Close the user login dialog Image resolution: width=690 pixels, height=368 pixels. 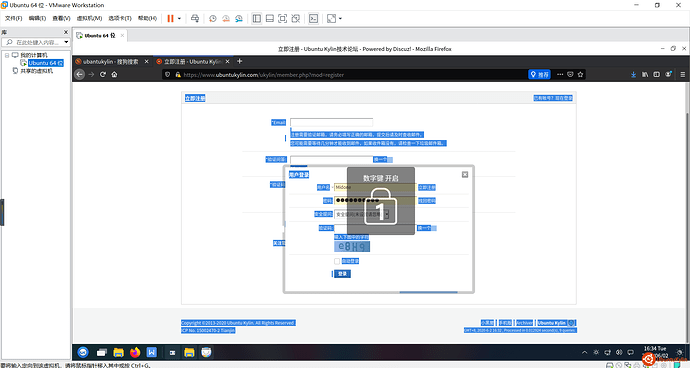[465, 175]
